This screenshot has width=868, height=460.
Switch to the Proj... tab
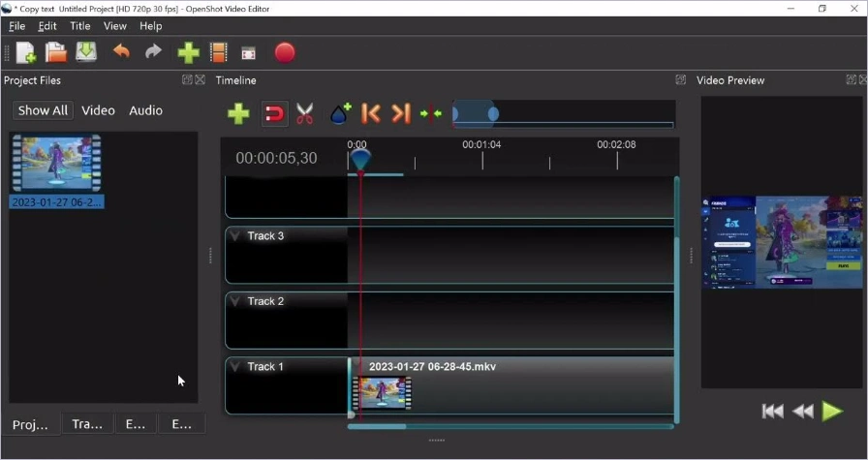click(30, 424)
